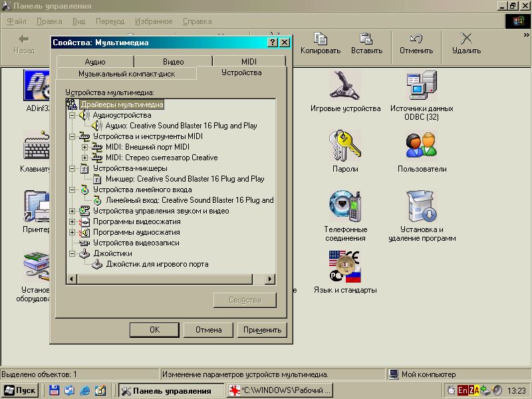Expand Устройства управления звуком и видео
The width and height of the screenshot is (532, 399).
point(72,211)
